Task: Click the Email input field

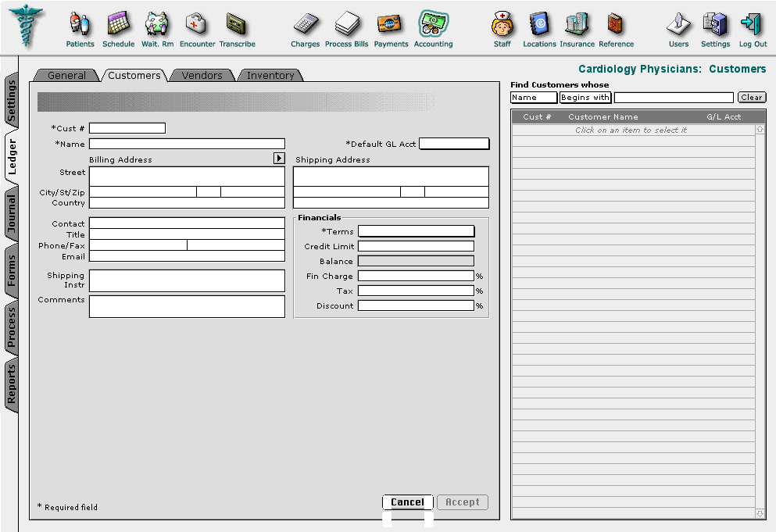Action: pyautogui.click(x=187, y=256)
